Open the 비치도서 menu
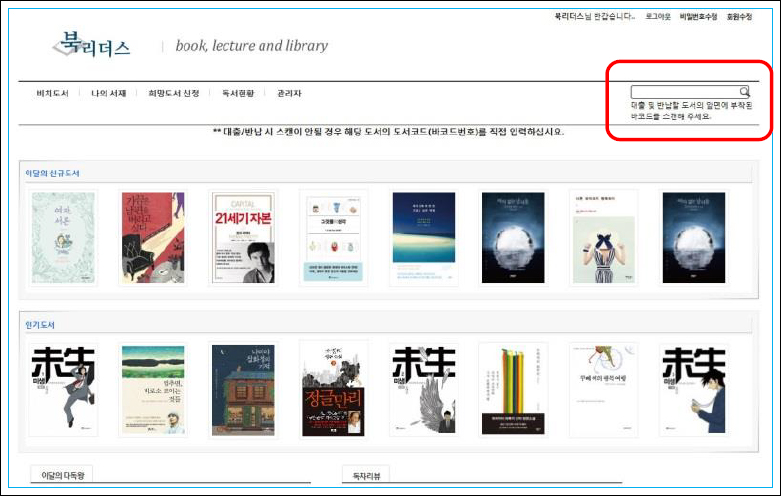This screenshot has width=781, height=496. pos(52,93)
